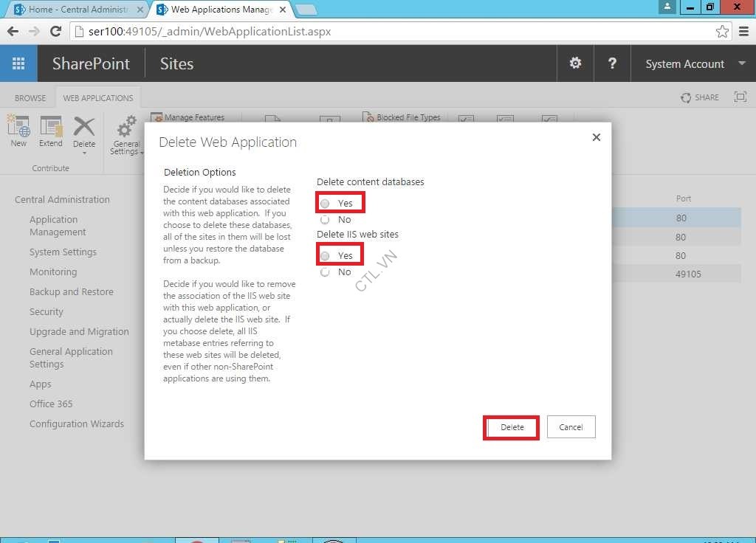Click the Help question mark icon
The width and height of the screenshot is (756, 543).
click(612, 63)
